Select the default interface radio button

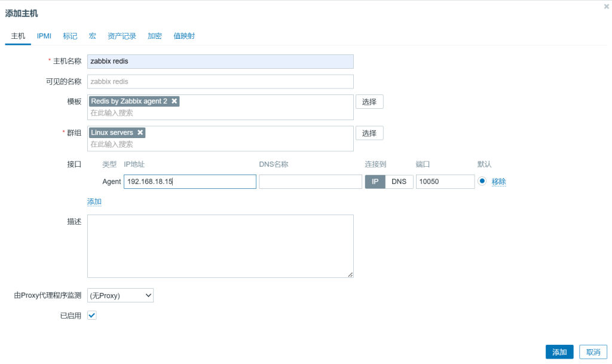[x=482, y=181]
